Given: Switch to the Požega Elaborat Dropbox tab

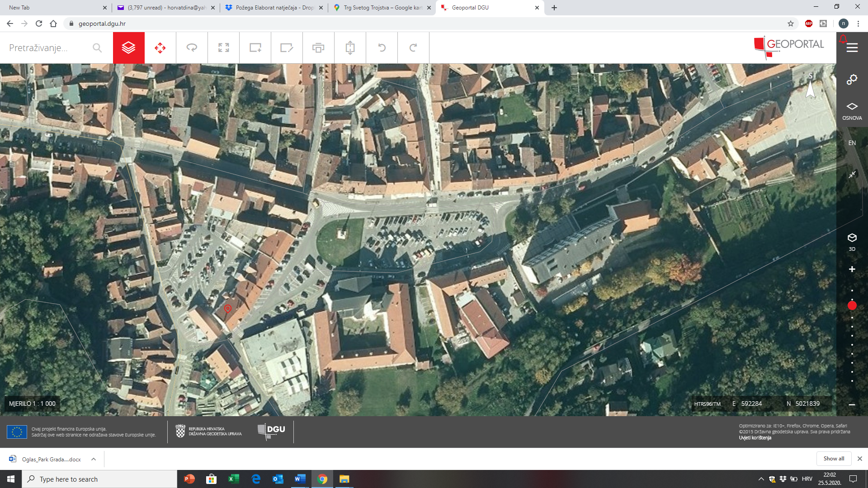Looking at the screenshot, I should coord(274,8).
